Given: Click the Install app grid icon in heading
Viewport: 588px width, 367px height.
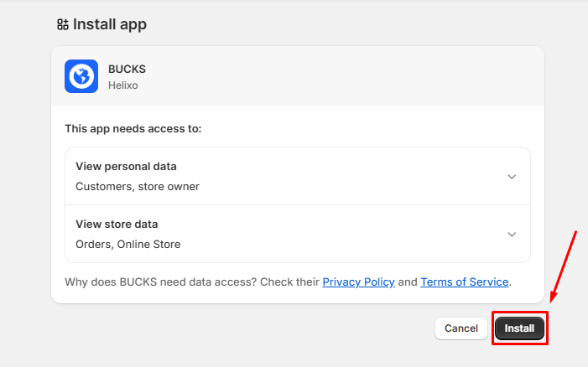Looking at the screenshot, I should pos(62,24).
